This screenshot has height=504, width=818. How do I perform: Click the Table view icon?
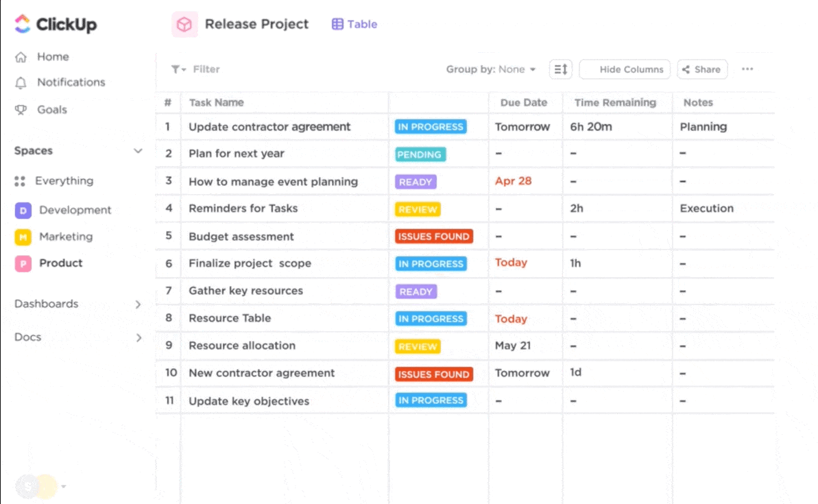coord(336,23)
